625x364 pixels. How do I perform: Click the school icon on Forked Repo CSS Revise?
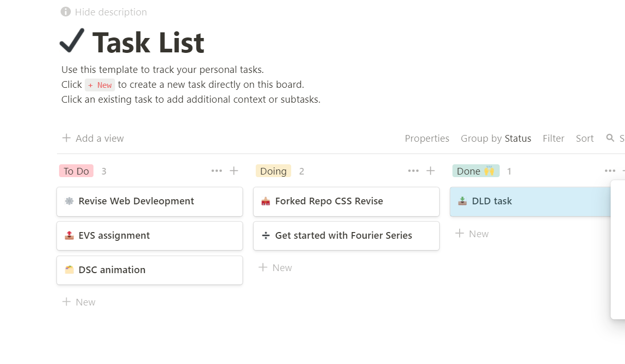266,201
